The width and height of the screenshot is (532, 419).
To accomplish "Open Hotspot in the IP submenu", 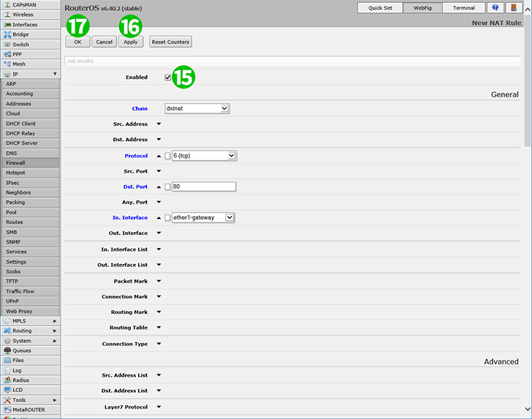I will tap(31, 172).
